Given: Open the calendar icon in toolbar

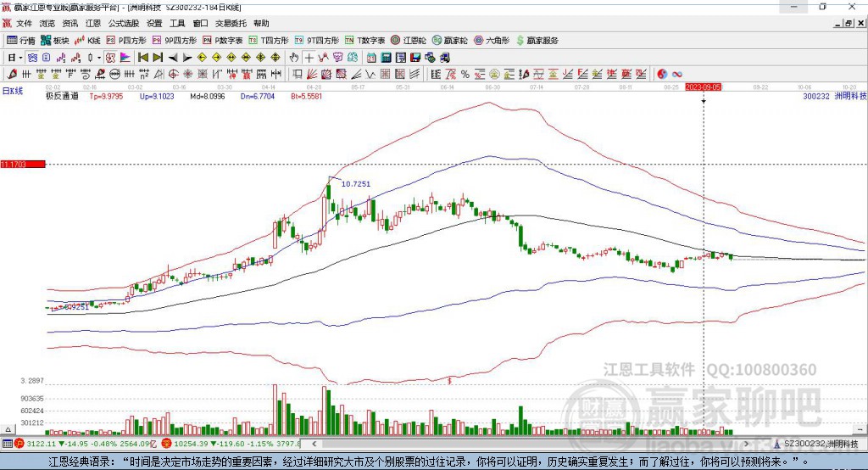Looking at the screenshot, I should [371, 58].
